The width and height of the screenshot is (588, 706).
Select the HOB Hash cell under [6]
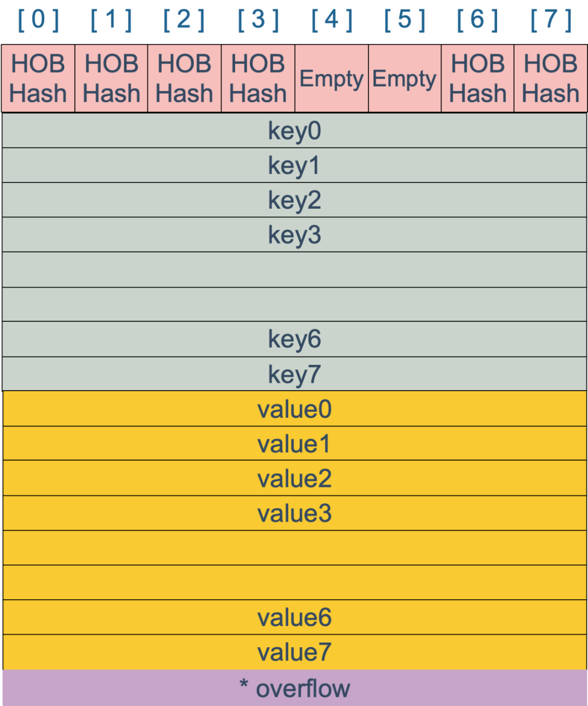click(x=477, y=78)
